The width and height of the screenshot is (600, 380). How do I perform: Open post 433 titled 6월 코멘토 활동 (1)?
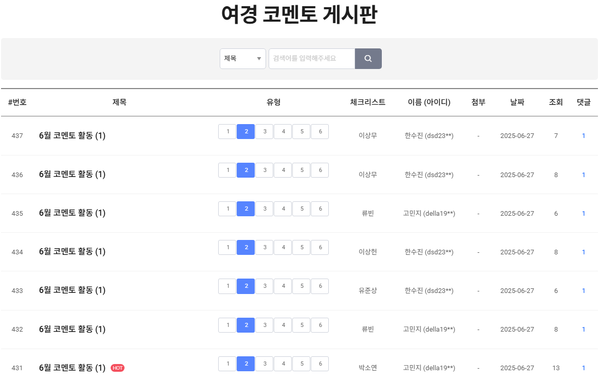[72, 290]
